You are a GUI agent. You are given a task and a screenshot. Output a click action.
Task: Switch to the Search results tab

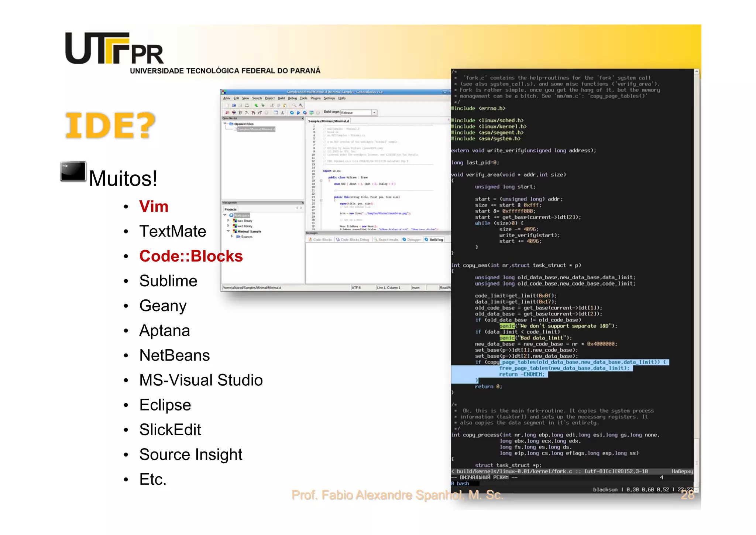point(386,239)
